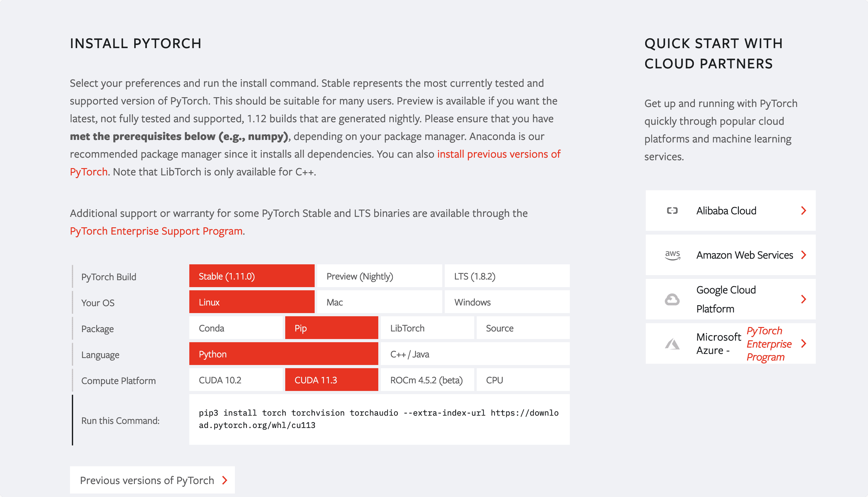Choose Mac as your OS
Viewport: 868px width, 497px height.
pos(380,302)
